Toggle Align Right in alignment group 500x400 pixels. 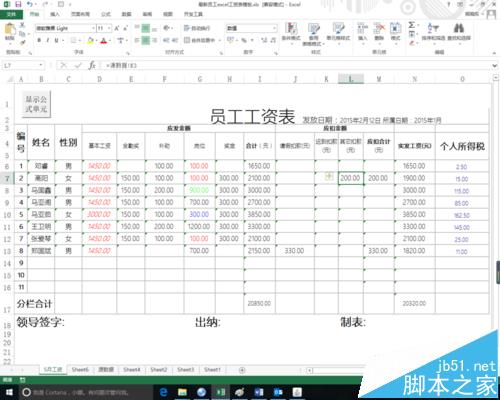154,40
